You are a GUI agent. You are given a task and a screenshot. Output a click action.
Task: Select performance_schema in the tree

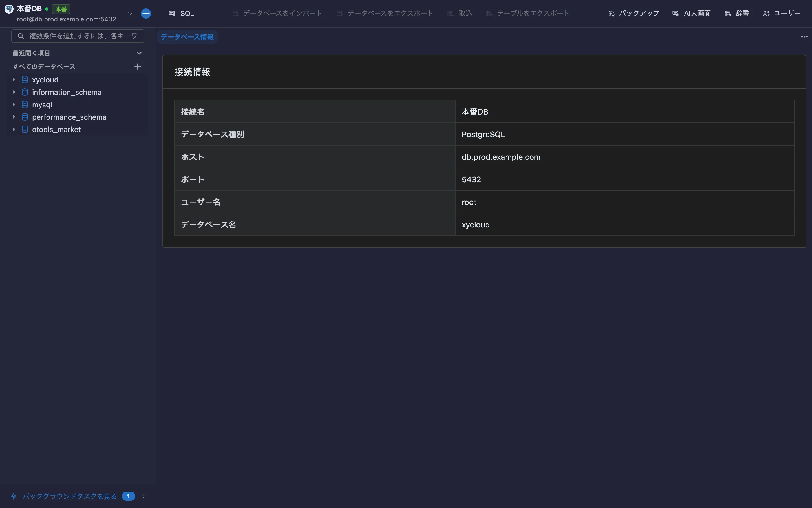(x=69, y=117)
